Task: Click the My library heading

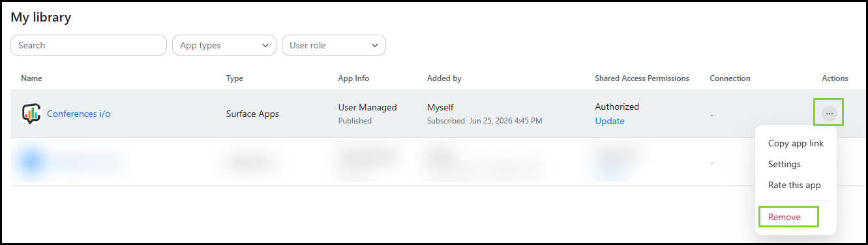Action: (x=41, y=18)
